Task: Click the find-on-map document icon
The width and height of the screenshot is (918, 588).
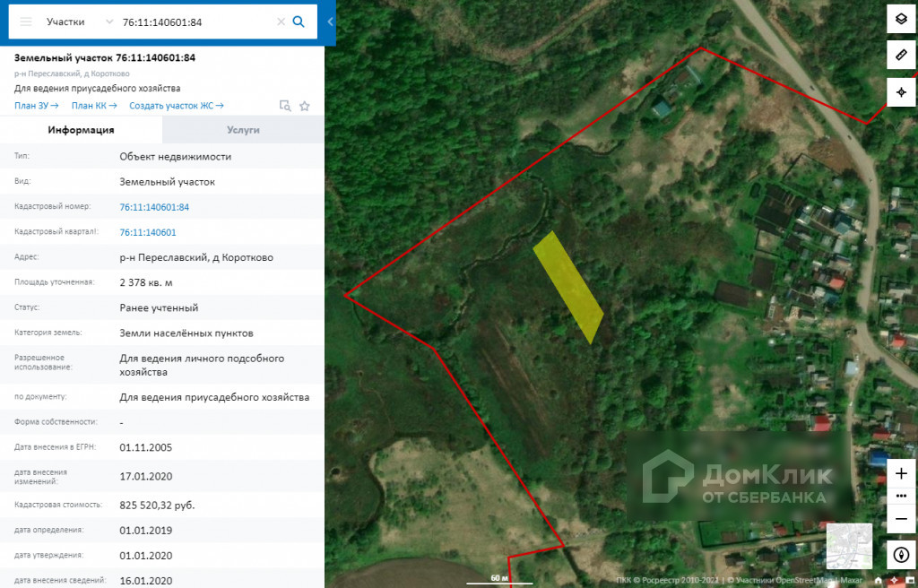Action: 285,106
